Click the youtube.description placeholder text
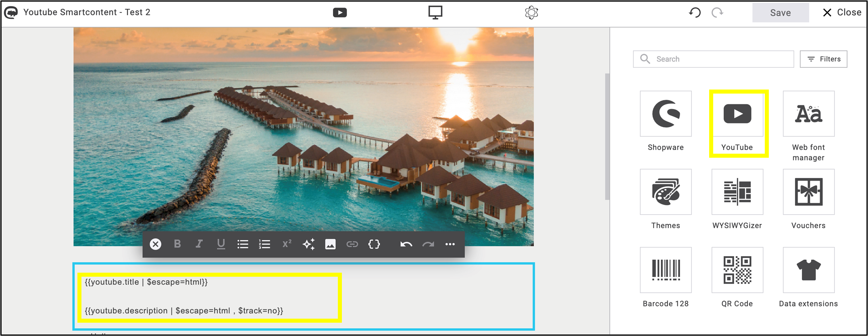 tap(184, 311)
